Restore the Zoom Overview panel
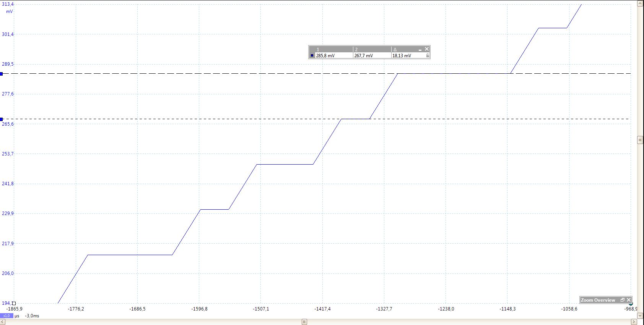 pos(622,300)
